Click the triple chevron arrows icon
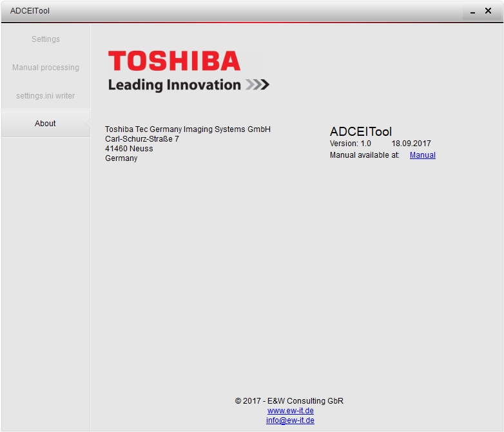The width and height of the screenshot is (504, 432). click(257, 85)
